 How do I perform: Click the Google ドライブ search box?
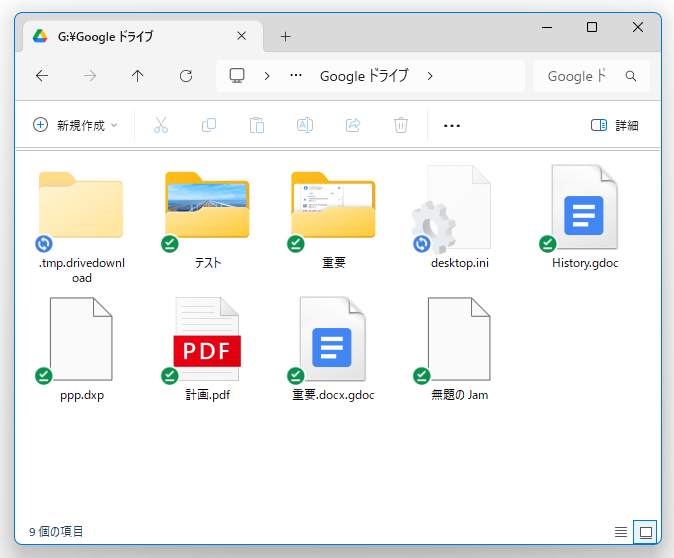click(580, 76)
